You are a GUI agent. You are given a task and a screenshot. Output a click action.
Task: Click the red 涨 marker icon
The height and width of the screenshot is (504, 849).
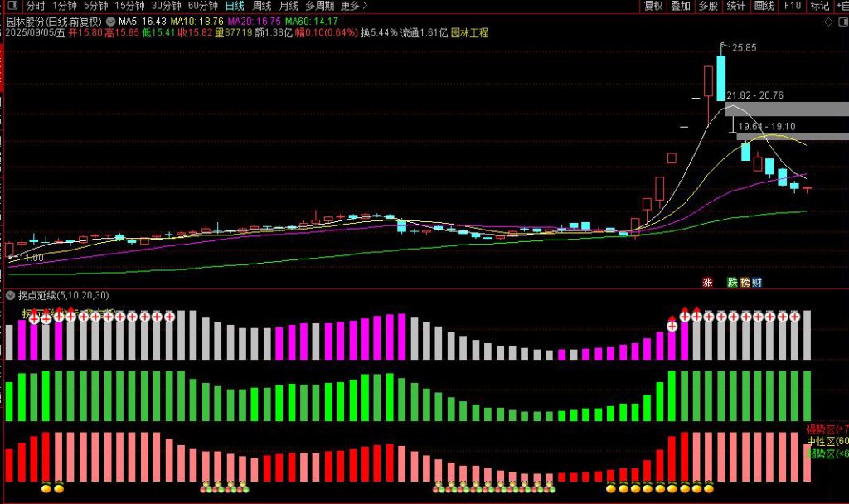click(x=707, y=282)
